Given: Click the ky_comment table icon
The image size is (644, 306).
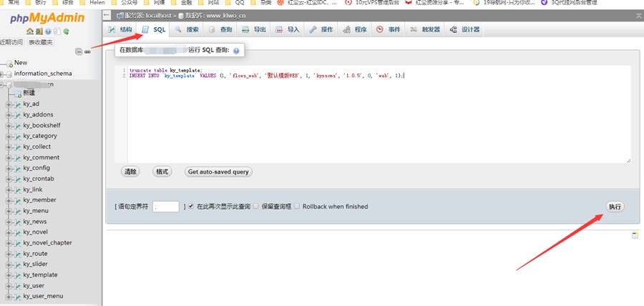Looking at the screenshot, I should tap(17, 158).
